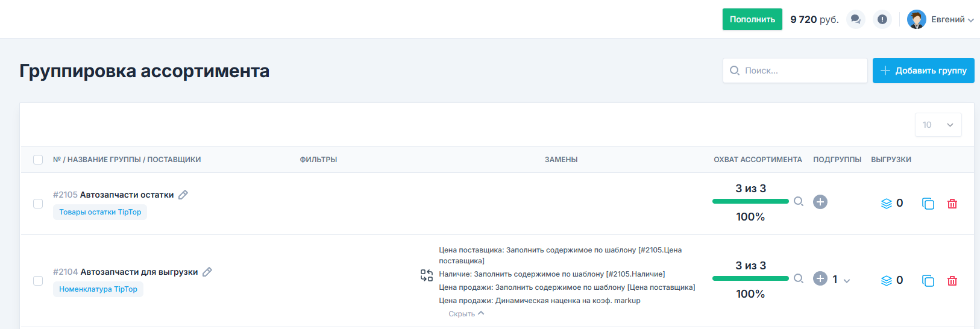The image size is (980, 329).
Task: Open chat messages icon in header
Action: pos(855,19)
